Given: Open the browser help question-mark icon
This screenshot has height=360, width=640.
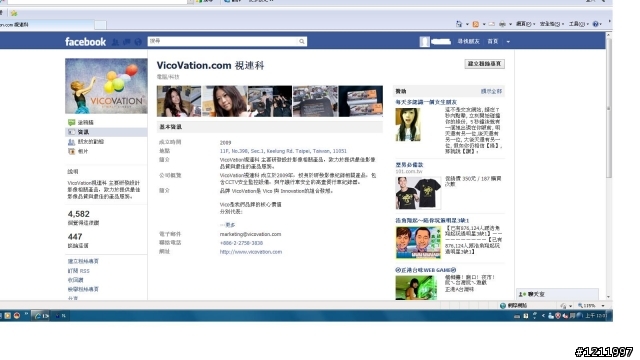Looking at the screenshot, I should (596, 24).
